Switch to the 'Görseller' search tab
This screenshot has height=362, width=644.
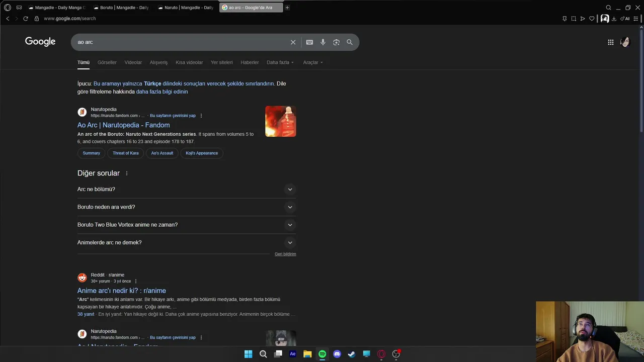coord(107,62)
